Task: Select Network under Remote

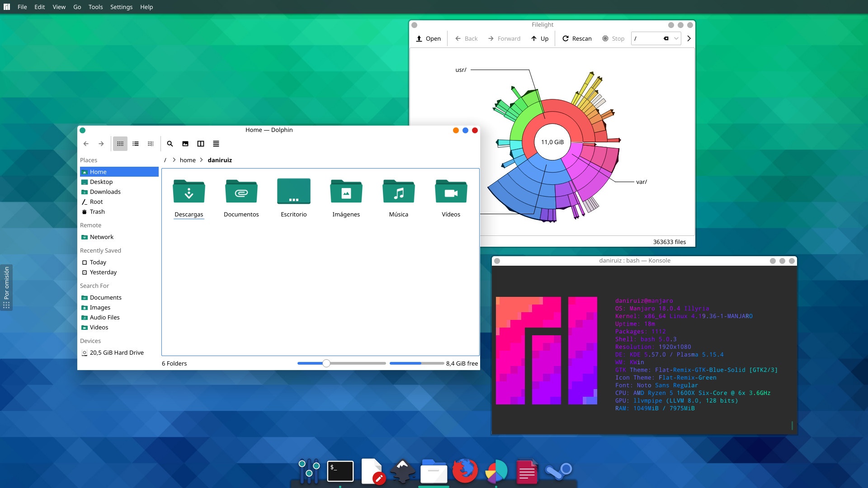Action: point(119,237)
